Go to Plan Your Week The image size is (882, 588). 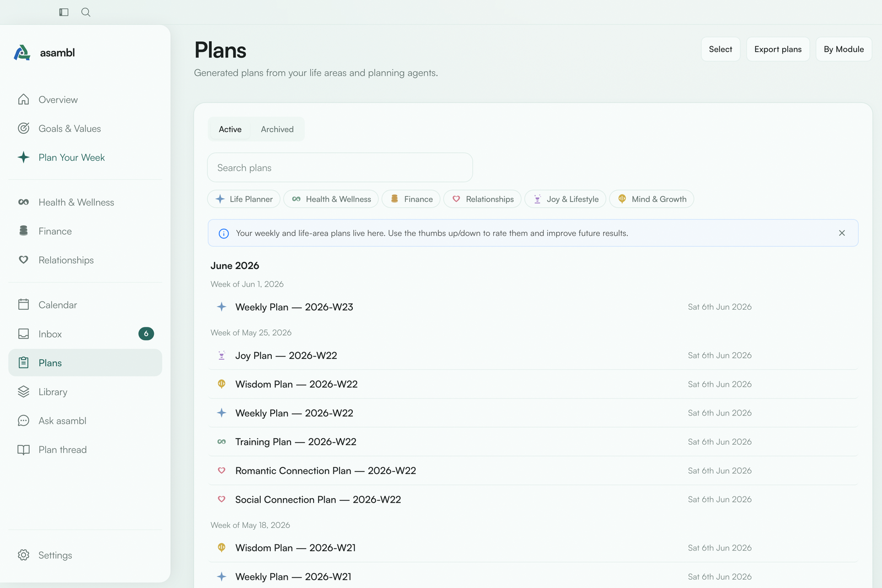(85, 157)
